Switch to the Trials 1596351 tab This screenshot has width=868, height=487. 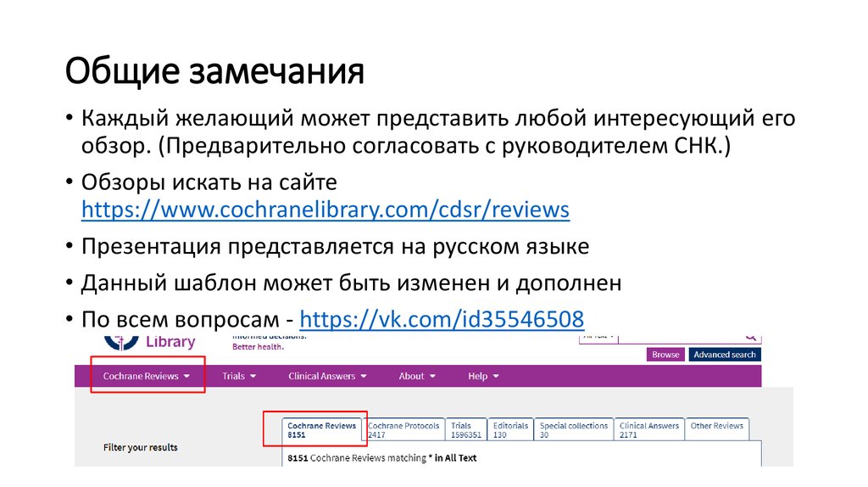(466, 430)
